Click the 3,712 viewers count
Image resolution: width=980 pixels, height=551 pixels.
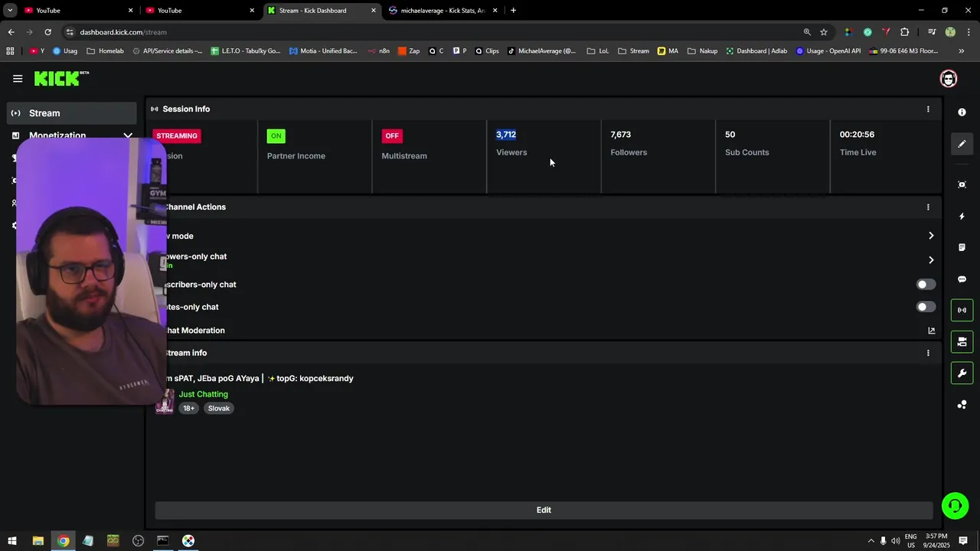pos(506,135)
